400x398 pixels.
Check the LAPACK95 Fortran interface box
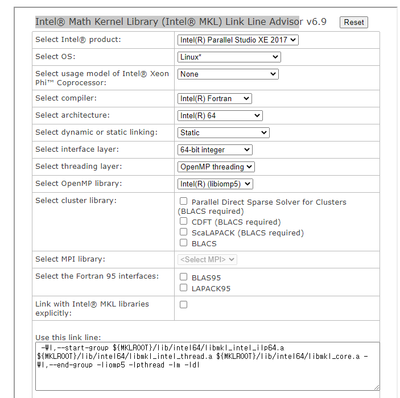tap(183, 287)
